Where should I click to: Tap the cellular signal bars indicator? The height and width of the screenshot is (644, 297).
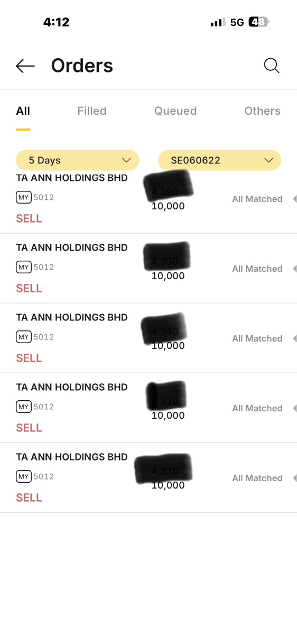(218, 22)
